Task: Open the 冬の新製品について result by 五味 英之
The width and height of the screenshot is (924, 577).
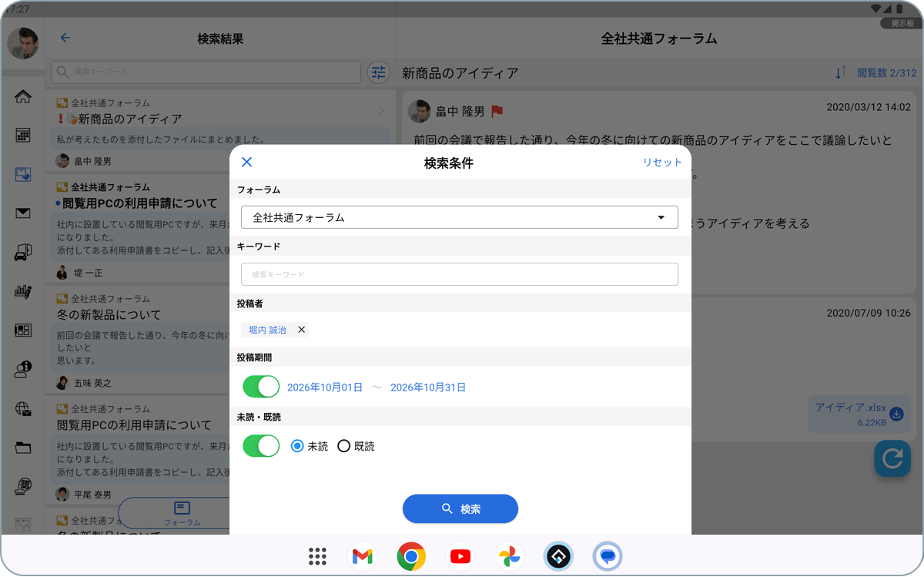Action: [139, 340]
